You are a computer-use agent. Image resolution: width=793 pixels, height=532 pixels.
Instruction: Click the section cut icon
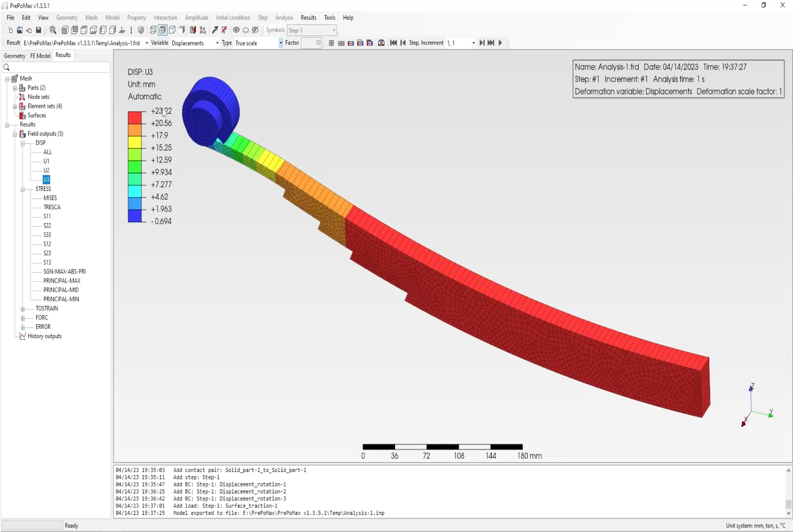coord(193,30)
